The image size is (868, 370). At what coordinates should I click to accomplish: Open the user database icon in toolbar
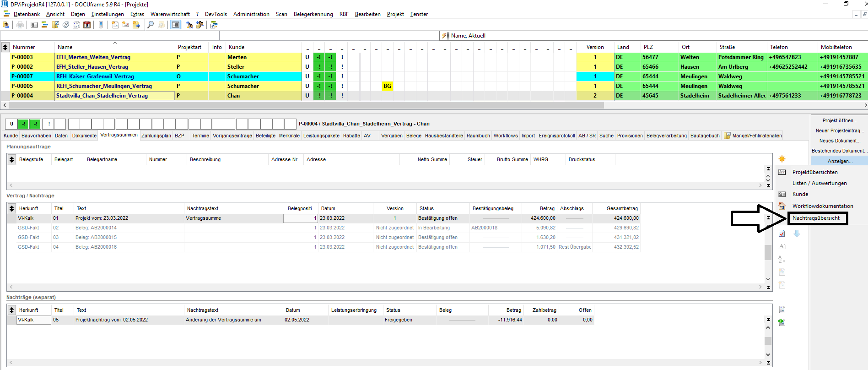[x=6, y=25]
